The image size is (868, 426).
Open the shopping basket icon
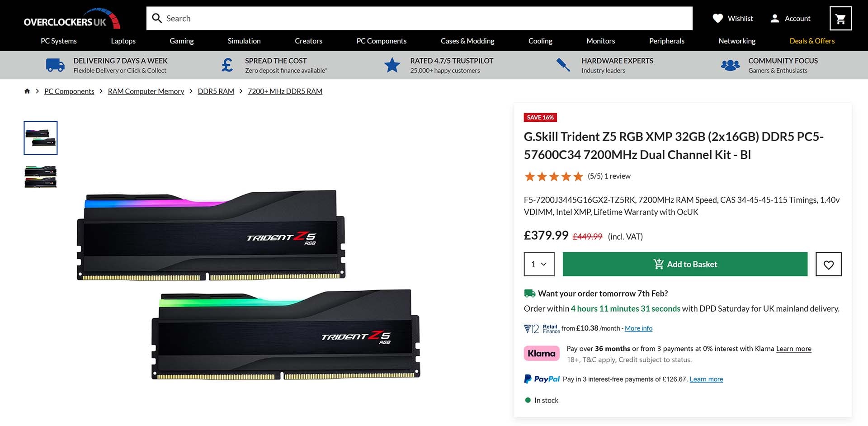[x=840, y=18]
